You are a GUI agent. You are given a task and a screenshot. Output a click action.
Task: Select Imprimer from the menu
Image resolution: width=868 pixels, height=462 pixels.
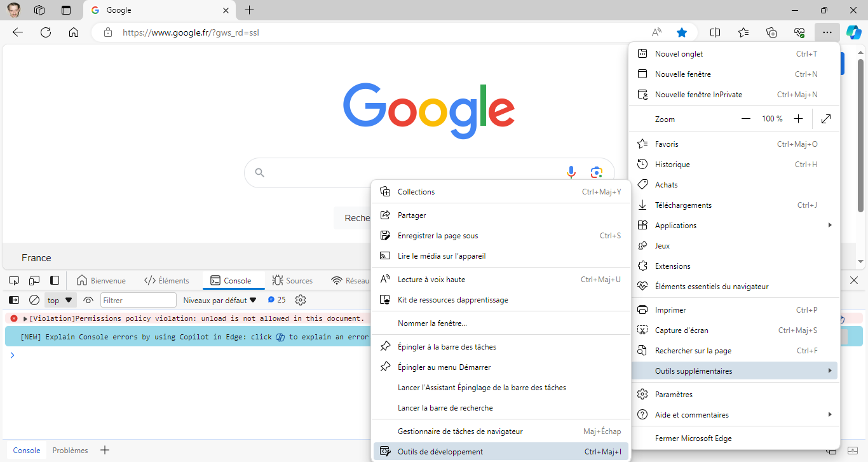point(734,310)
